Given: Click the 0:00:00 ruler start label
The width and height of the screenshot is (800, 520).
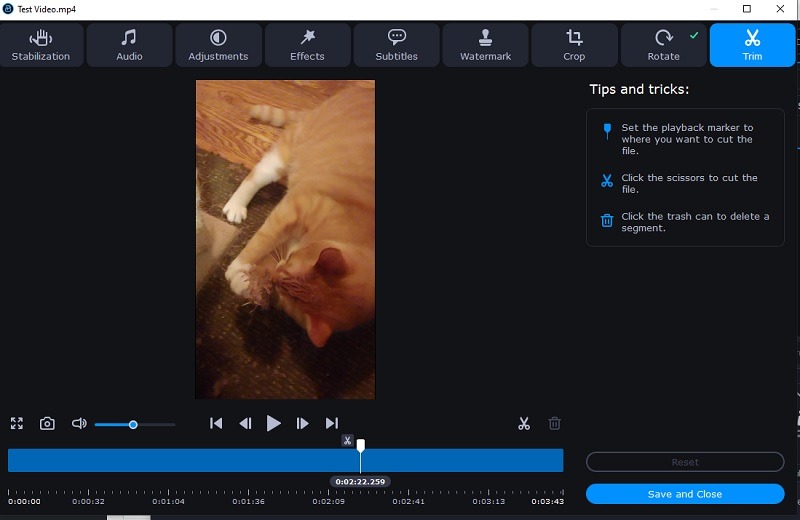Looking at the screenshot, I should 24,501.
